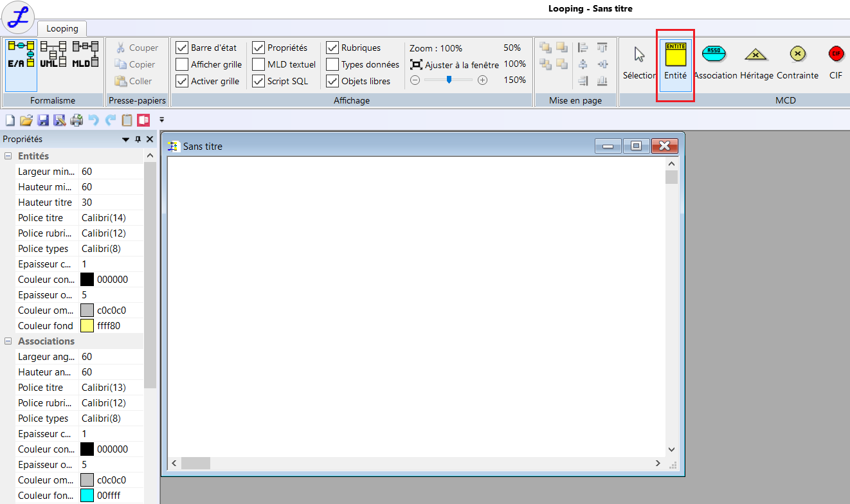The height and width of the screenshot is (504, 850).
Task: Click the save-as icon with pencil
Action: coord(60,120)
